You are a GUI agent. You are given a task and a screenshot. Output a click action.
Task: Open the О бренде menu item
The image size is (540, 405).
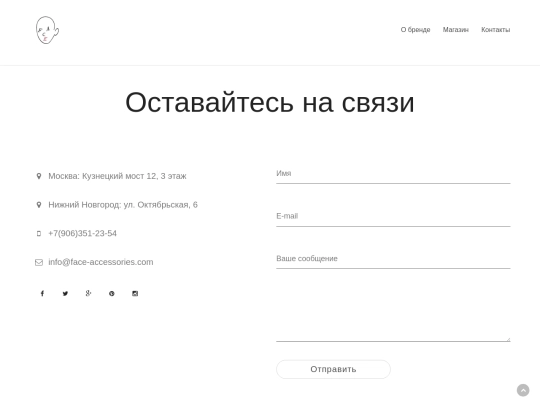(x=415, y=30)
